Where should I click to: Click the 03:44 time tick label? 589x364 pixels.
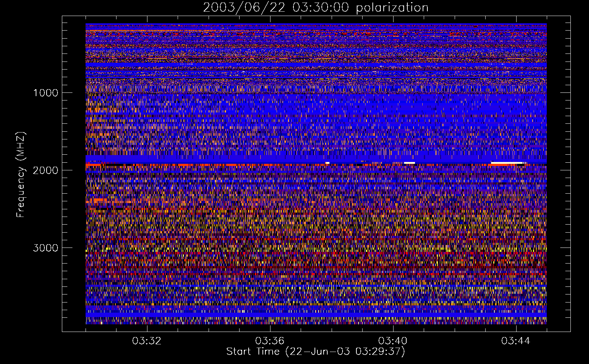pyautogui.click(x=516, y=341)
